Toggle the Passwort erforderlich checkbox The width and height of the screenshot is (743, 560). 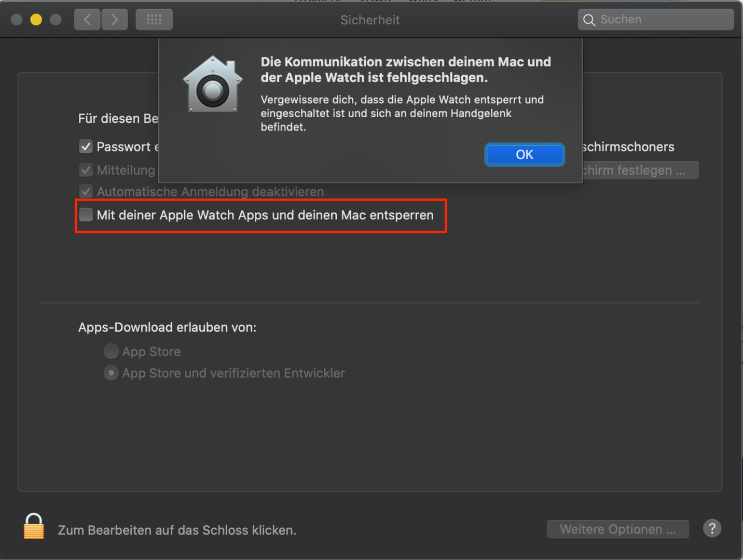click(x=86, y=147)
